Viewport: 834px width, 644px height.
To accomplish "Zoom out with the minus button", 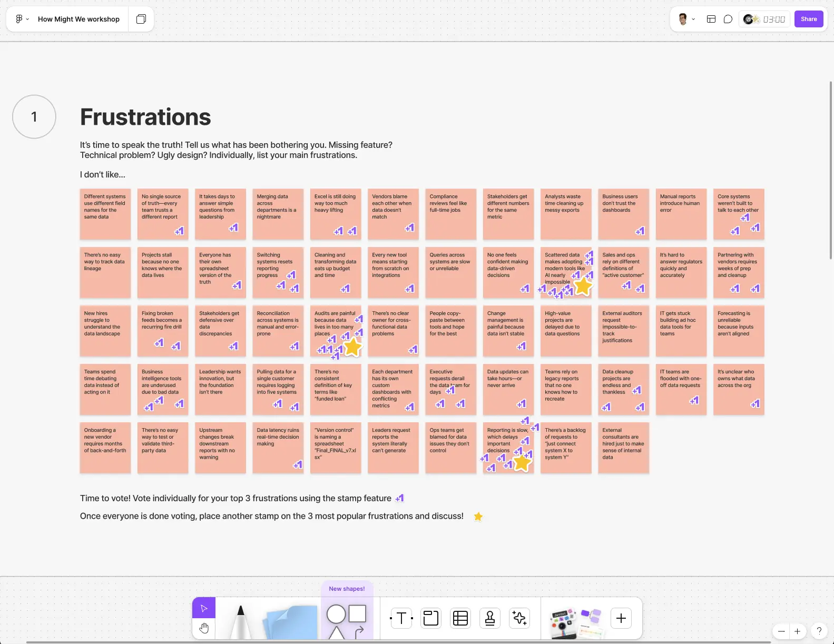I will click(x=781, y=631).
